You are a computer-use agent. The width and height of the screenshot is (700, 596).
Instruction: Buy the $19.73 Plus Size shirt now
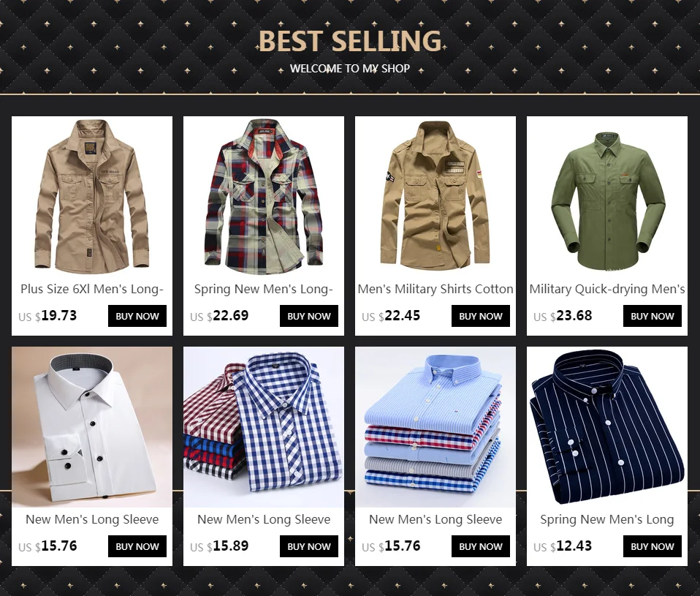tap(137, 316)
